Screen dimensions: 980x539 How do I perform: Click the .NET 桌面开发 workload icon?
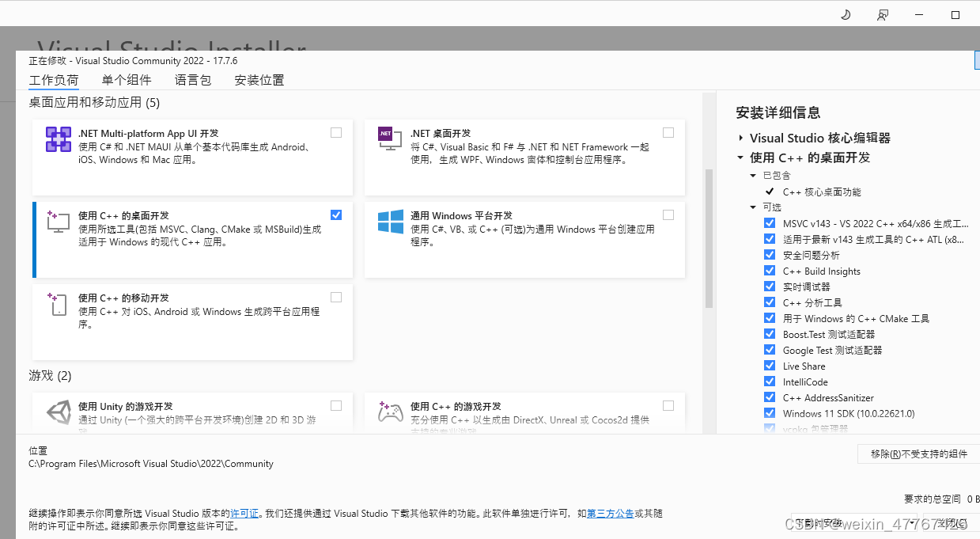[388, 137]
